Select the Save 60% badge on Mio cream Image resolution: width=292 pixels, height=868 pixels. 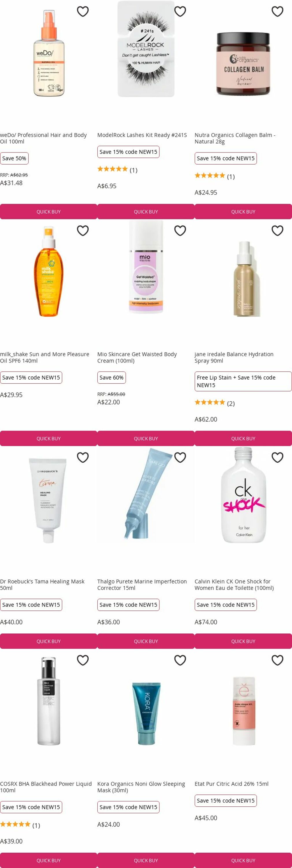[x=111, y=377]
